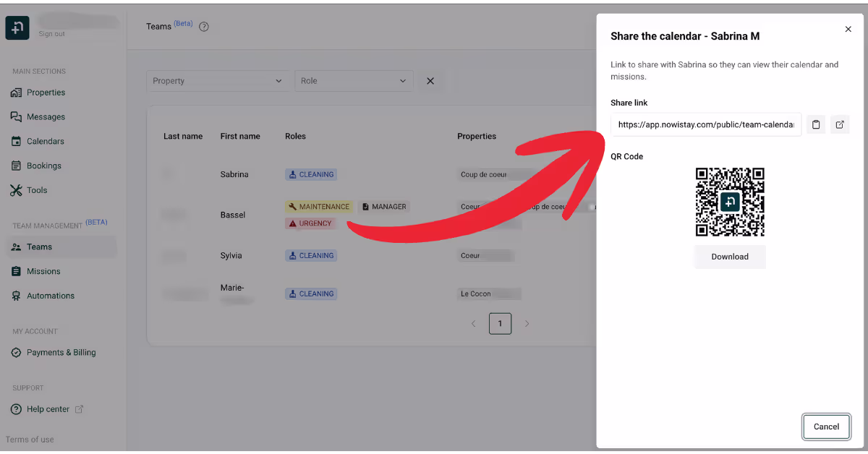The height and width of the screenshot is (454, 868).
Task: Go to the next page arrow
Action: 527,323
